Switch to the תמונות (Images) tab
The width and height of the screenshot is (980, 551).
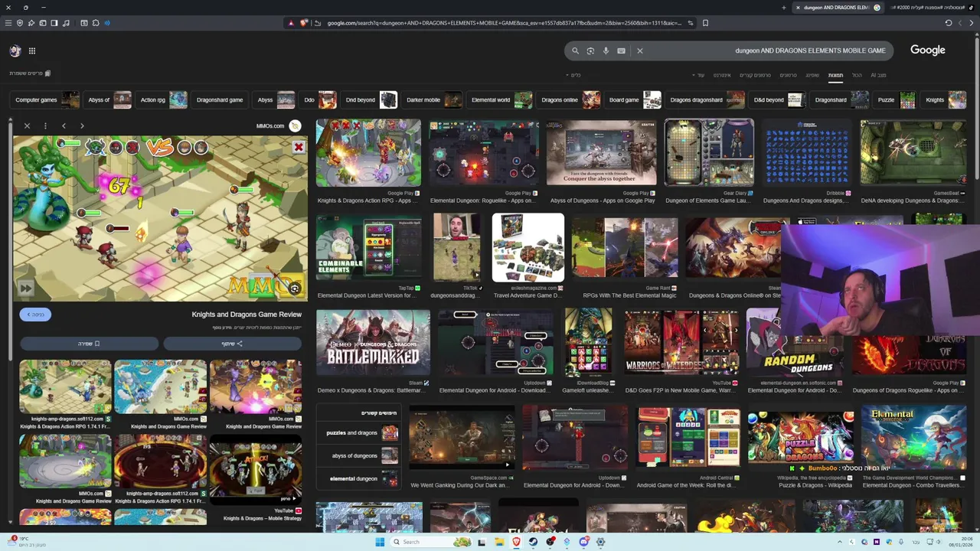pos(835,75)
